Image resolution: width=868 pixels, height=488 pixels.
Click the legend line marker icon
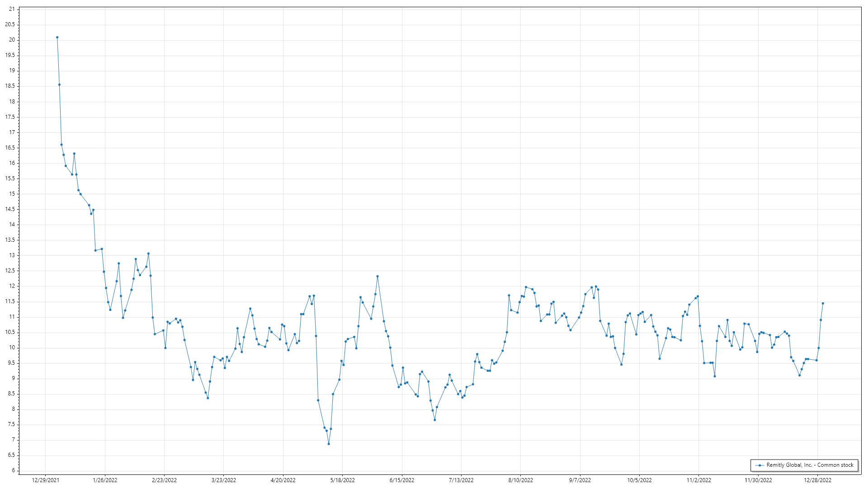click(759, 465)
